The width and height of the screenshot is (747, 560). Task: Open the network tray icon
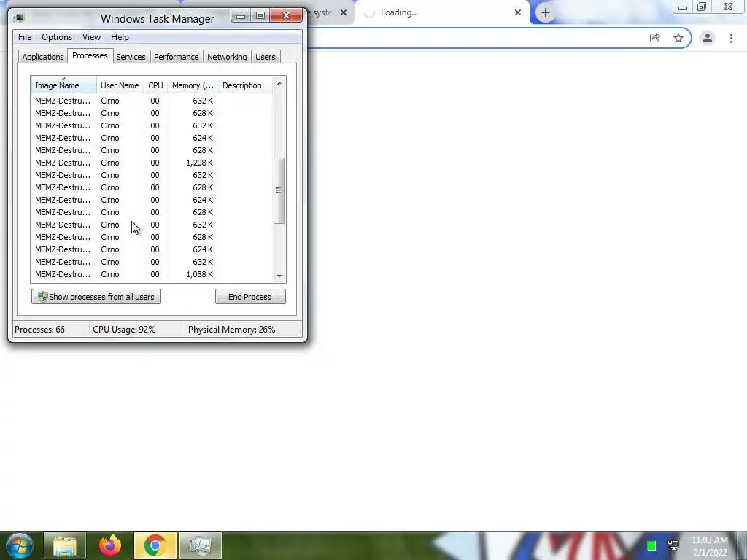tap(673, 545)
